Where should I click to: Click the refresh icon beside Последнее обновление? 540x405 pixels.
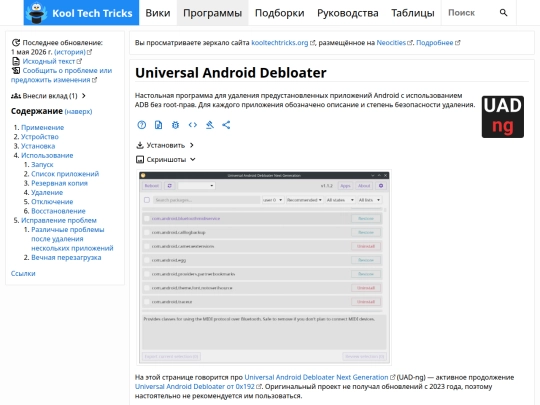coord(15,43)
